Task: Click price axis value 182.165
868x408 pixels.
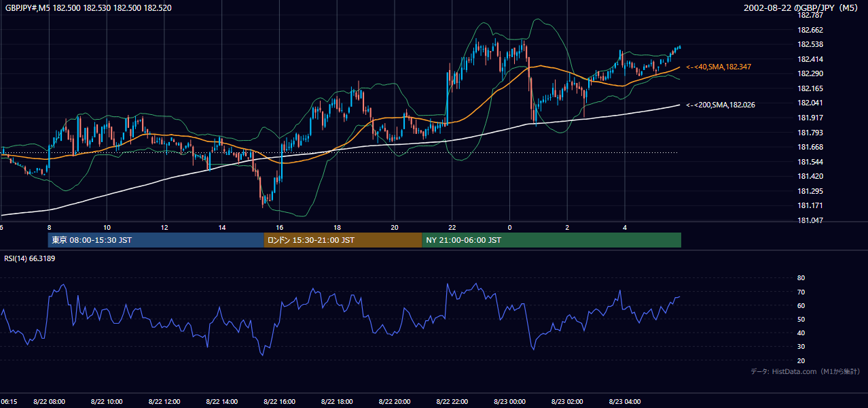Action: point(810,88)
